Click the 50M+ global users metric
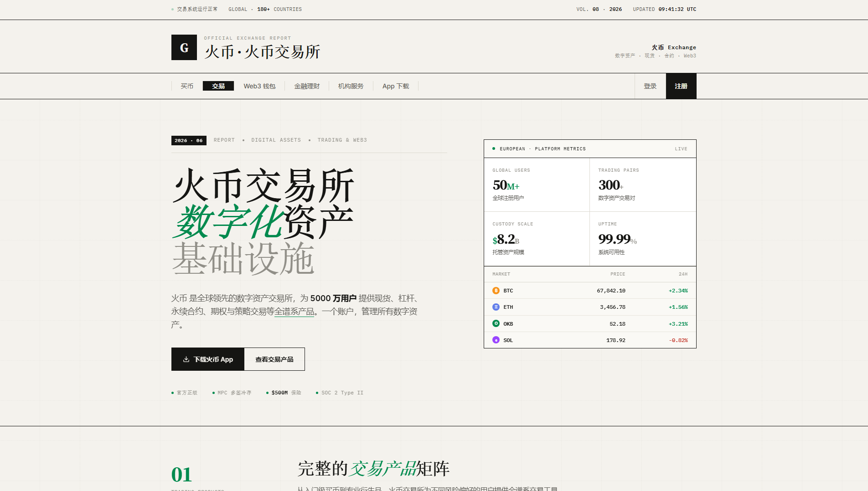868x491 pixels. pyautogui.click(x=506, y=185)
